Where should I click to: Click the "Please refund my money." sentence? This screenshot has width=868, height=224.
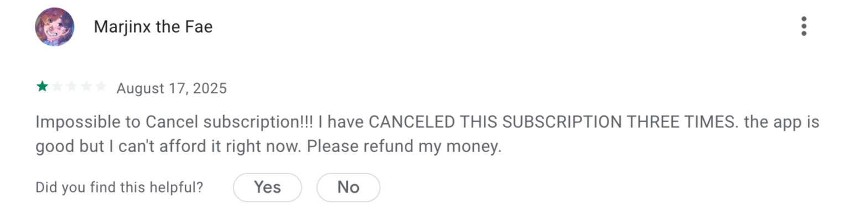point(404,146)
